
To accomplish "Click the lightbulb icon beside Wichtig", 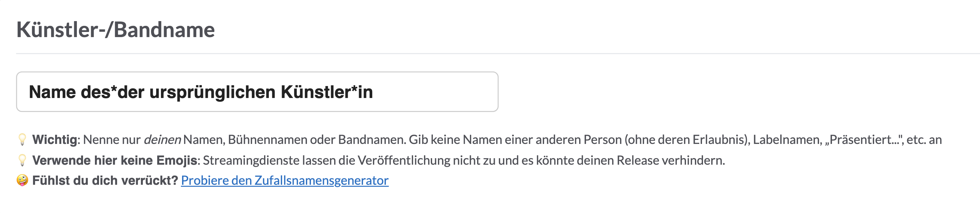I will [22, 140].
